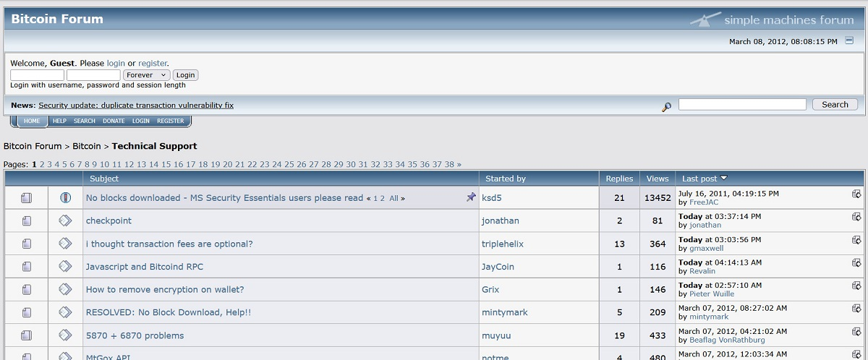Go to the Bitcoin breadcrumb link

tap(87, 146)
